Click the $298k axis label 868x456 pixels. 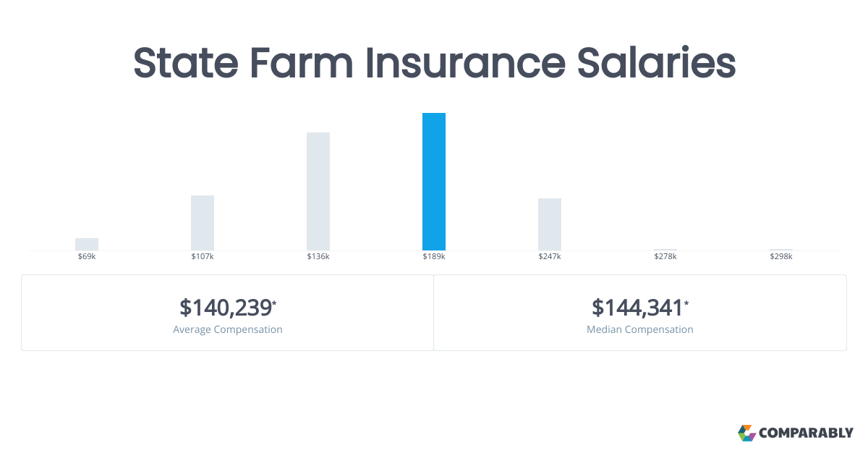tap(781, 257)
